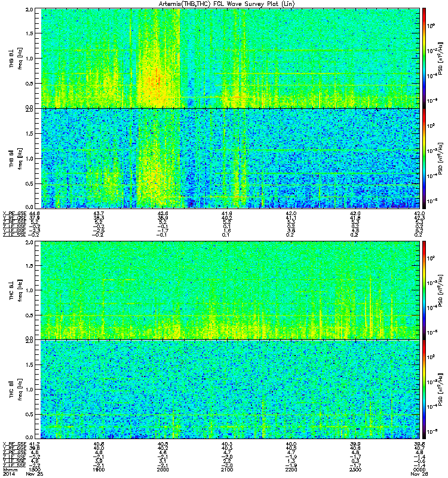Image resolution: width=448 pixels, height=478 pixels.
Task: Click the 2200 time tick label at bottom
Action: click(291, 470)
